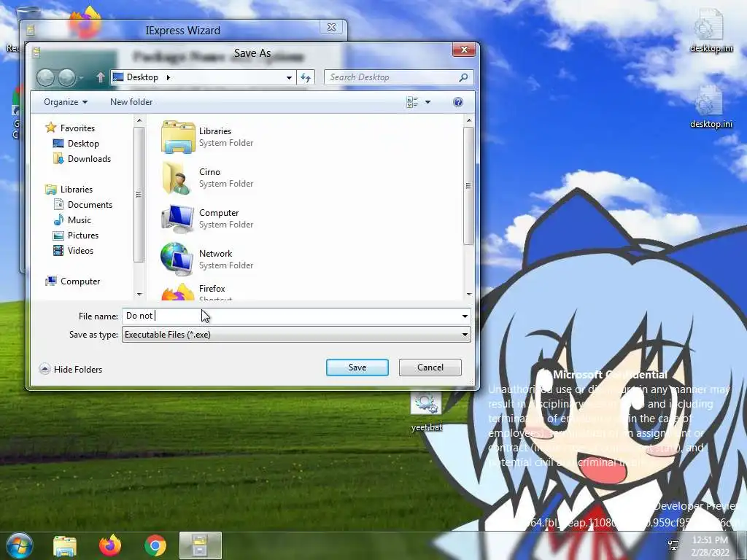Open the File name history dropdown arrow
The image size is (747, 560).
tap(465, 316)
